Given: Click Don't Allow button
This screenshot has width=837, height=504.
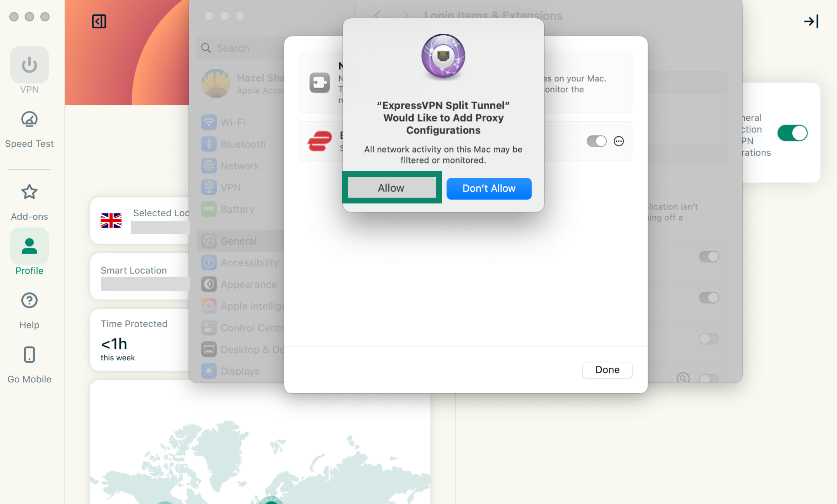Looking at the screenshot, I should pos(489,189).
